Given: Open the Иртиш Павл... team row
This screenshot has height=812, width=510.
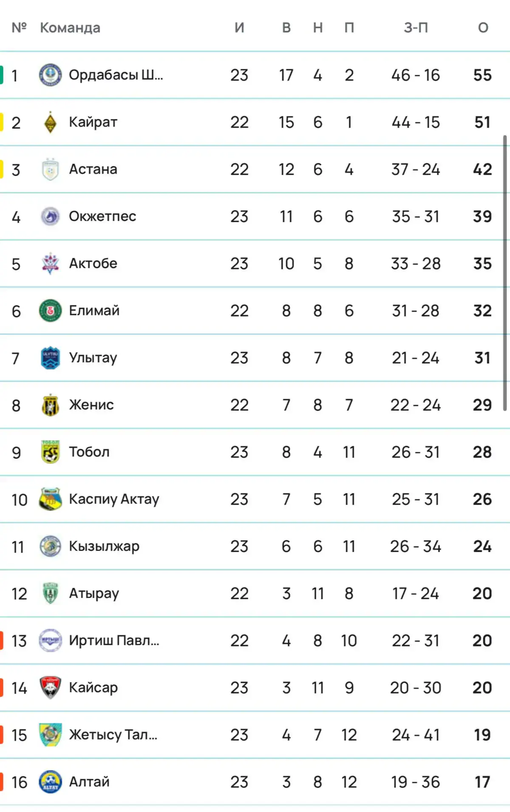Looking at the screenshot, I should point(255,640).
